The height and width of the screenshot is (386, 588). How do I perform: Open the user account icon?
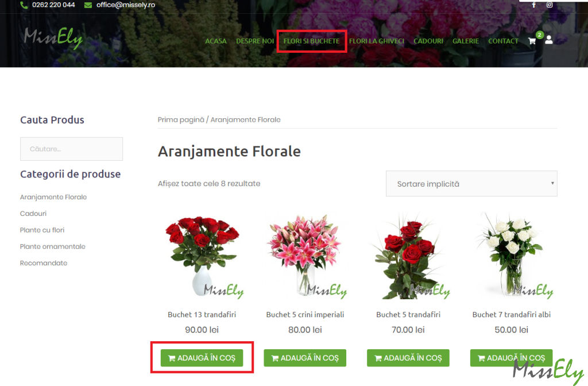[548, 40]
